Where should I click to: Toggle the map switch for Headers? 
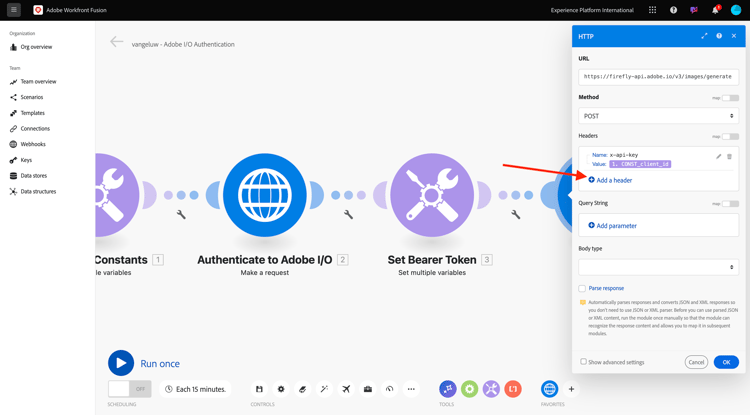click(730, 137)
